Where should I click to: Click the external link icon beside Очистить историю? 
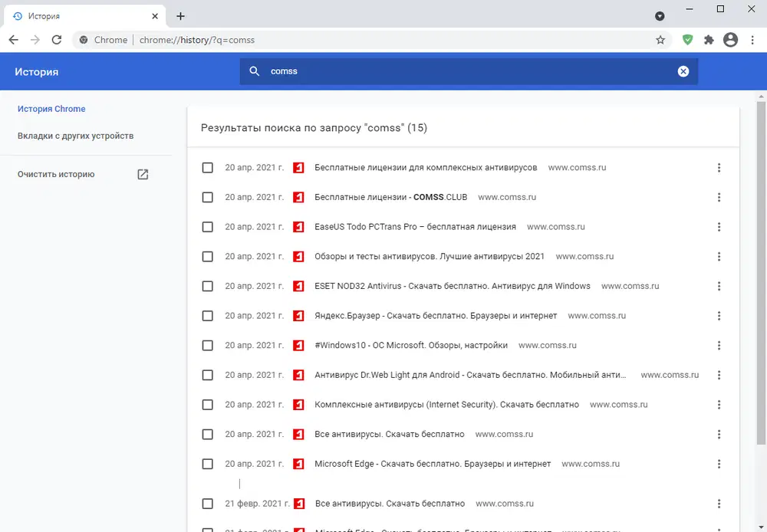143,175
